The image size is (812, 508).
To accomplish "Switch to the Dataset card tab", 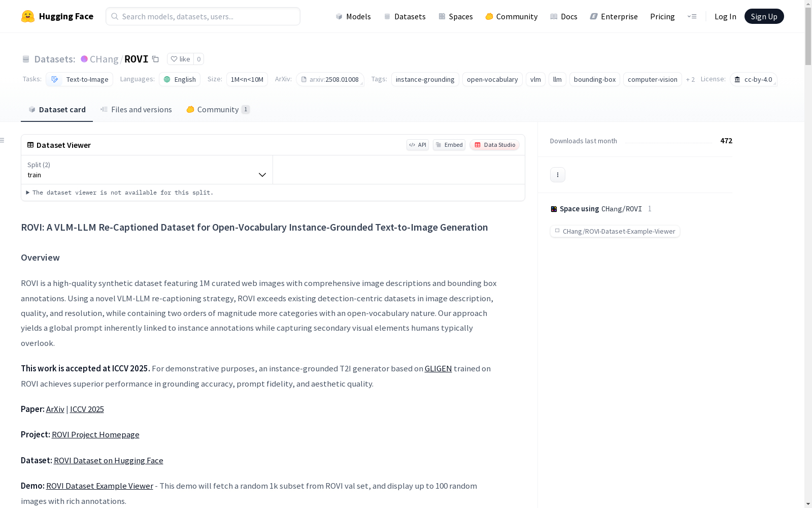I will (57, 110).
